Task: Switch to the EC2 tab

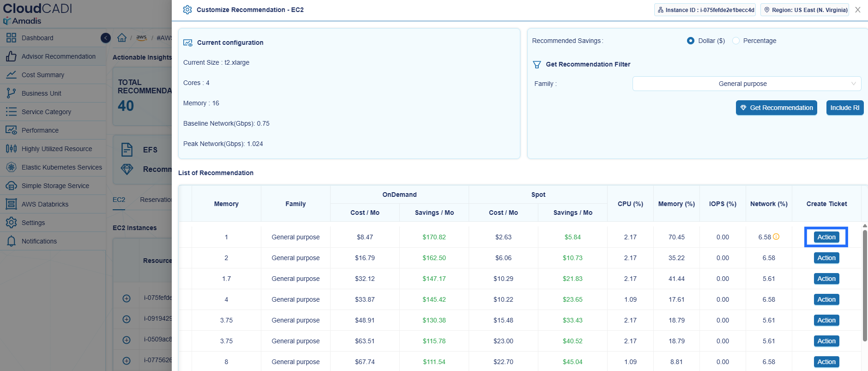Action: (x=119, y=200)
